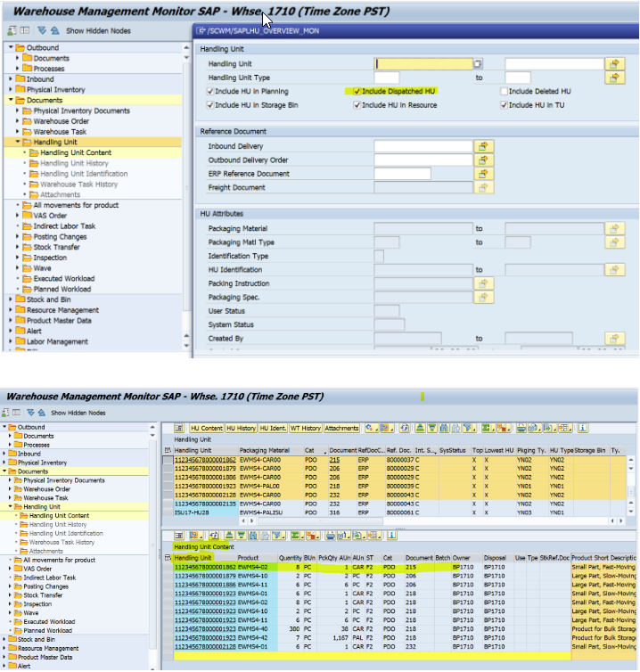Expand Physical Inventory node in top tree
The width and height of the screenshot is (640, 672).
coord(11,90)
